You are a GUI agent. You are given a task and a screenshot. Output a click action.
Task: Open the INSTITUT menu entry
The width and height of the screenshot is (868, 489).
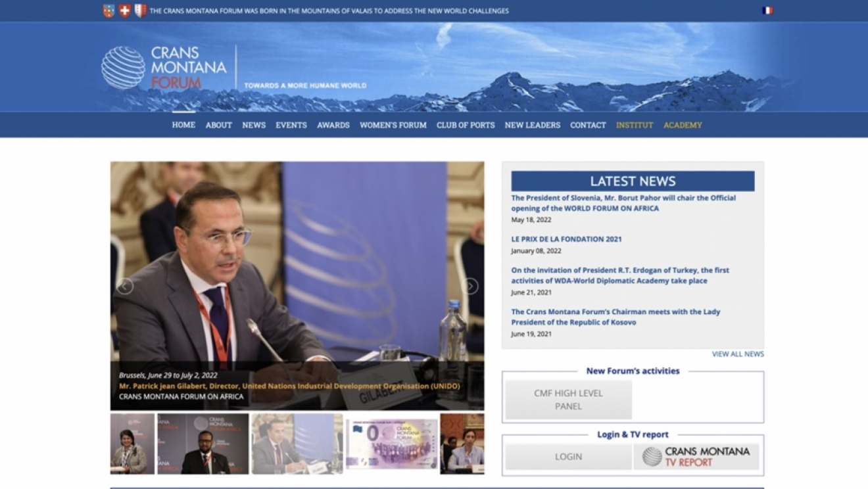click(x=634, y=125)
